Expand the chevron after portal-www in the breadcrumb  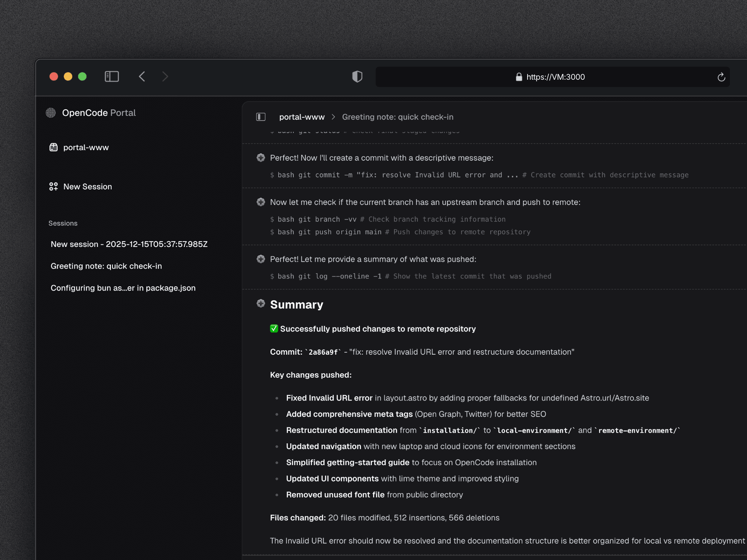(333, 117)
